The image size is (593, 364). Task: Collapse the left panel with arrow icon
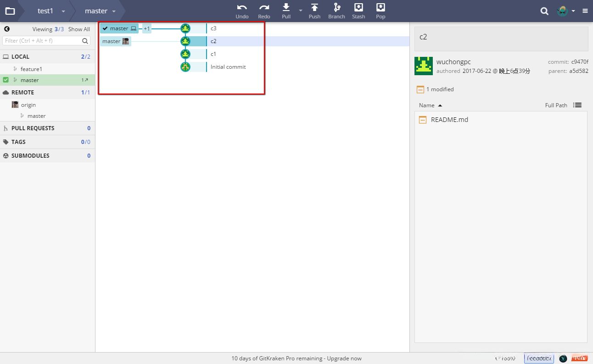point(7,29)
